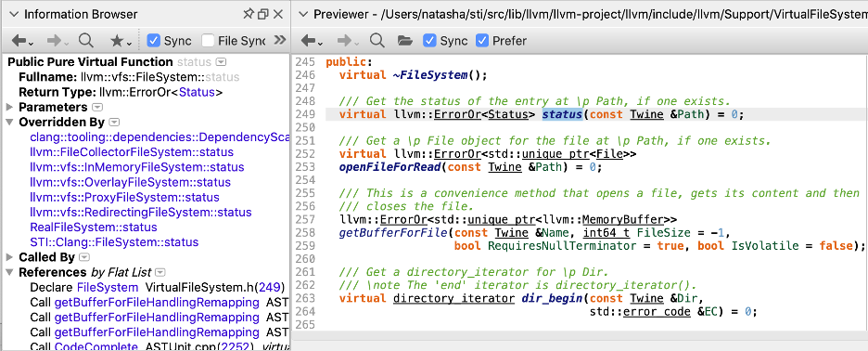
Task: Toggle Prefer checkbox in Previewer
Action: [x=482, y=41]
